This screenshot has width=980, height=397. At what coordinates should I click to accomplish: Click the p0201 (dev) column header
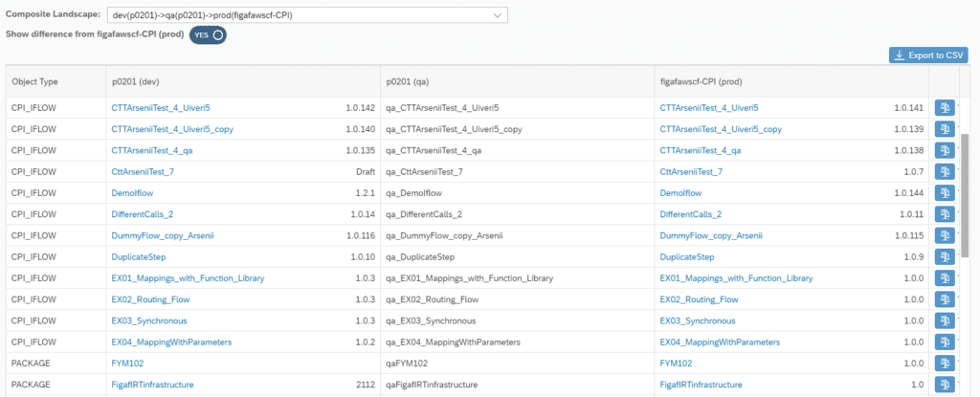[243, 82]
